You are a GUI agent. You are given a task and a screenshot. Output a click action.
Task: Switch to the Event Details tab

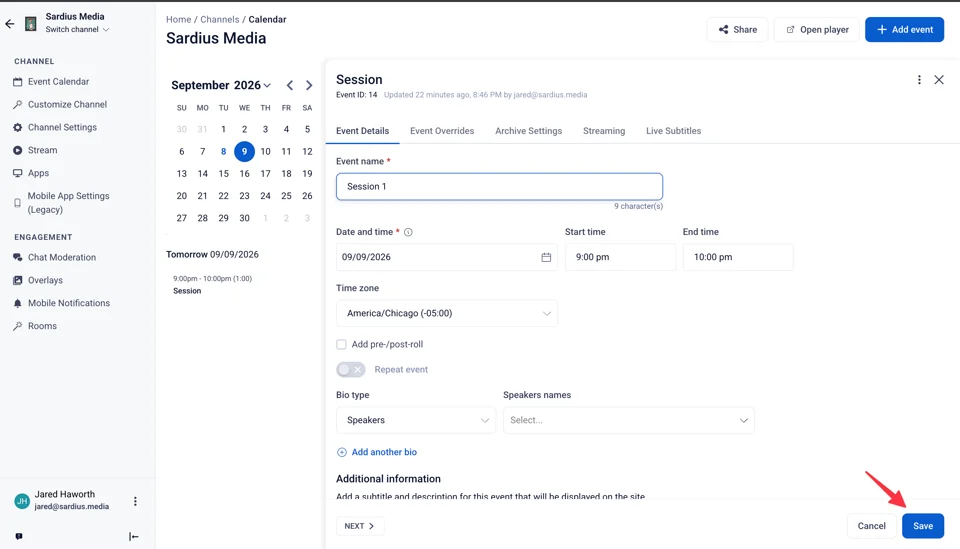[362, 131]
